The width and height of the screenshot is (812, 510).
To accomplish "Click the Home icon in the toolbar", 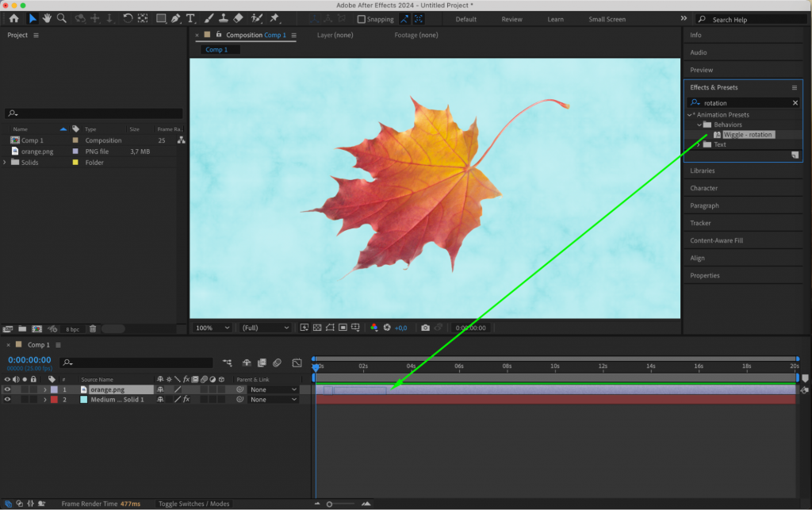I will click(x=15, y=19).
